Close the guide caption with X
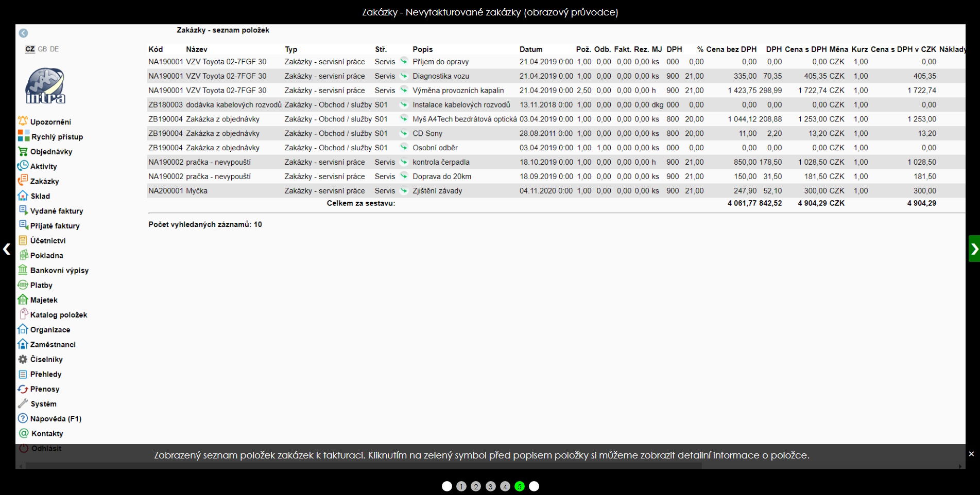 point(971,454)
